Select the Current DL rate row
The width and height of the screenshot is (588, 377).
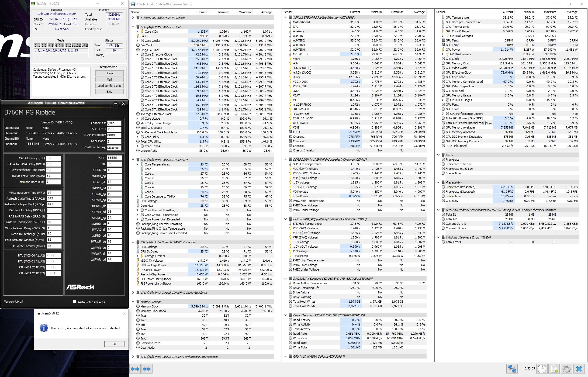[x=510, y=224]
